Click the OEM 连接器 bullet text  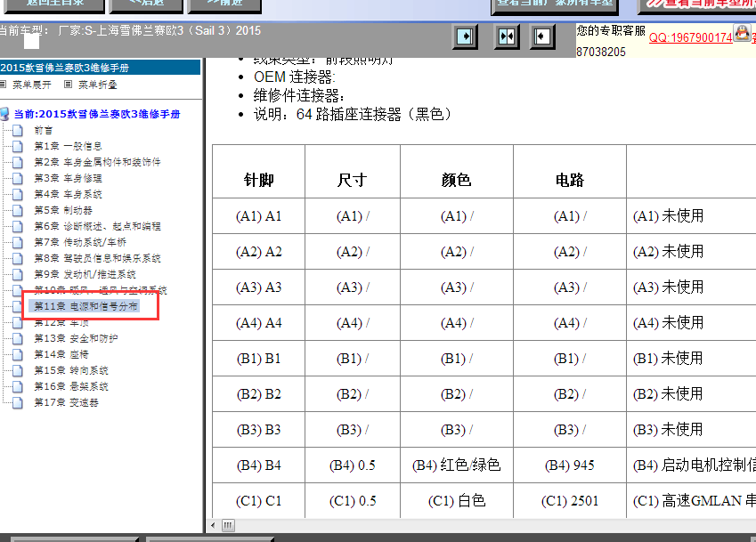pyautogui.click(x=295, y=77)
